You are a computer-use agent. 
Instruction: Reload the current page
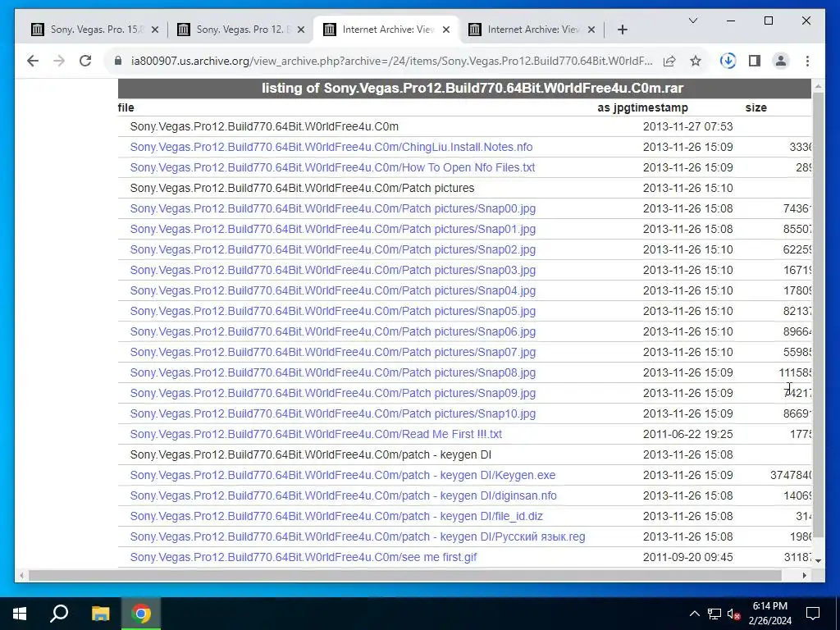pos(85,61)
